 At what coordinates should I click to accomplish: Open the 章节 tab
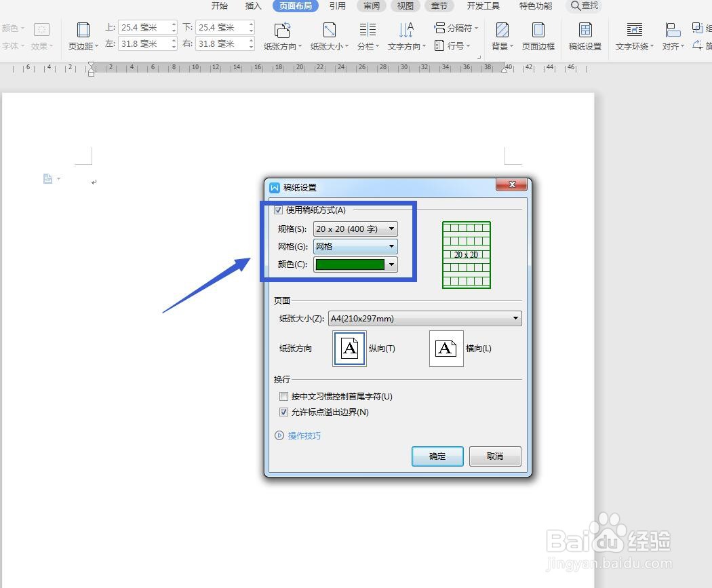pyautogui.click(x=439, y=5)
